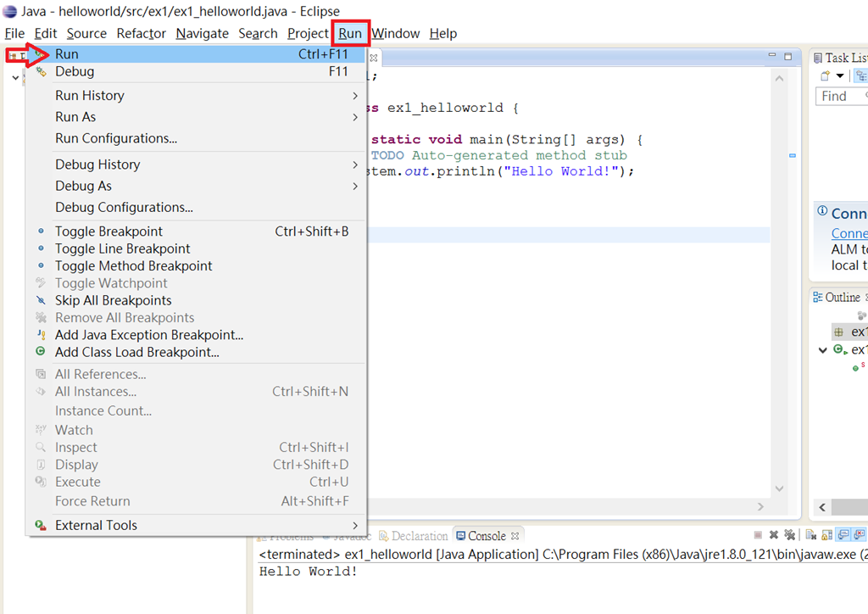Open the File menu
868x614 pixels.
tap(14, 34)
